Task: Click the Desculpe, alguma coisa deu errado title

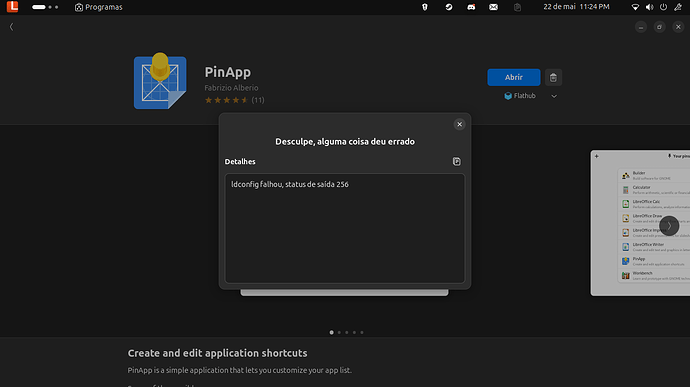Action: pos(345,142)
